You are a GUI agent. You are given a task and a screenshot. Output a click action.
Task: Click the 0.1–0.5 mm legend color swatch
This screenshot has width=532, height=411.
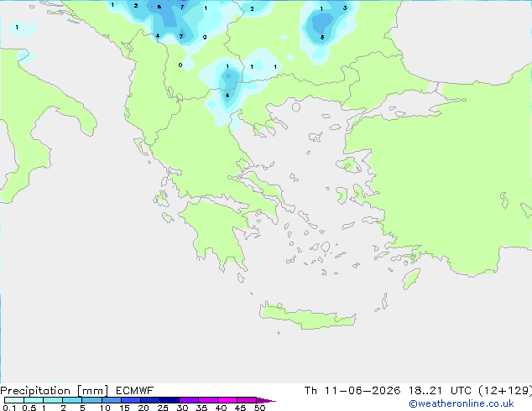click(14, 400)
